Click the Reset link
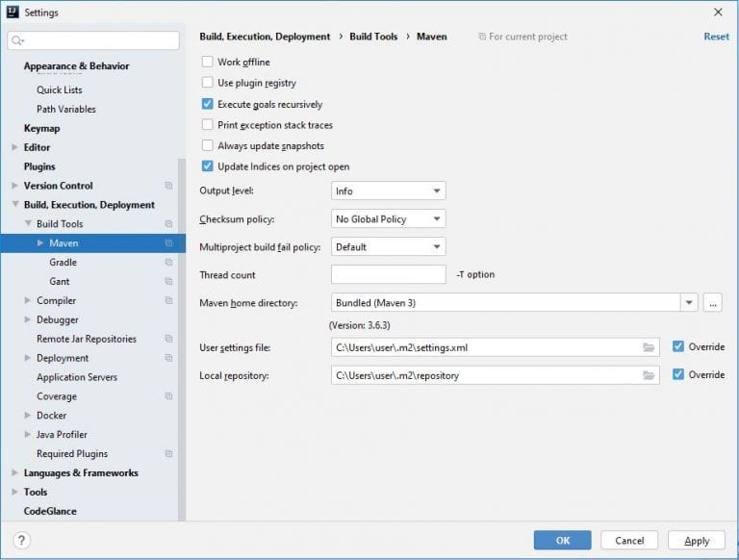739x560 pixels. 716,37
